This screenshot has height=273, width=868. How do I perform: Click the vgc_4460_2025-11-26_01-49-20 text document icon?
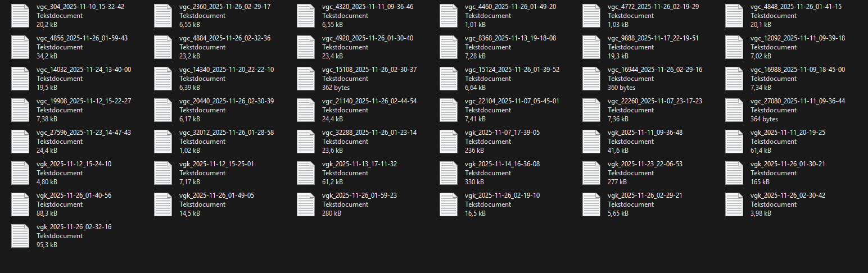click(x=449, y=16)
